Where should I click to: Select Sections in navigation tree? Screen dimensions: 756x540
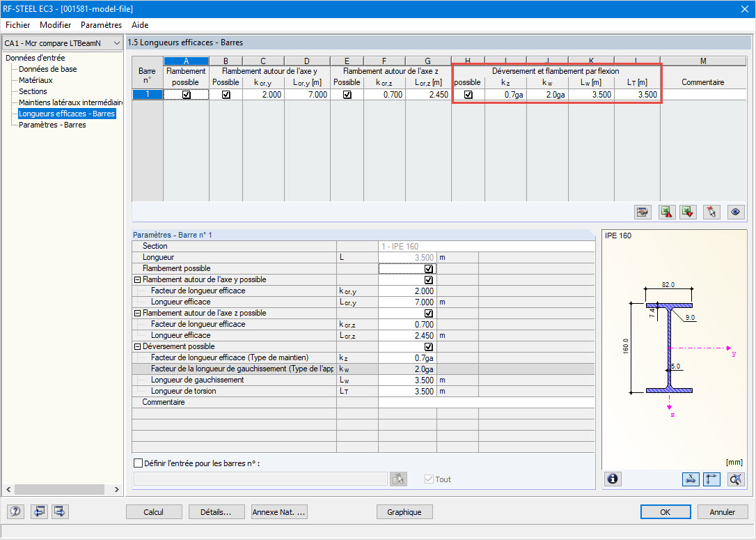(x=33, y=91)
